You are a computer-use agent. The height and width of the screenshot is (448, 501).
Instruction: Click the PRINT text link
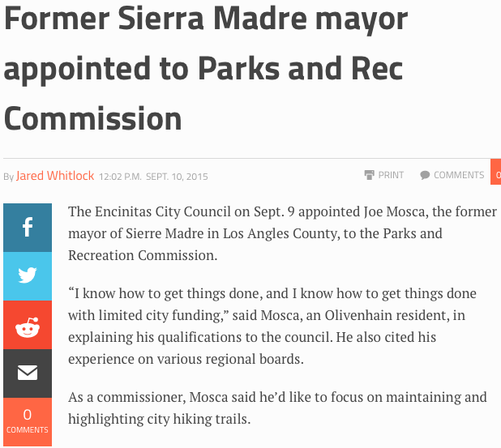(391, 175)
